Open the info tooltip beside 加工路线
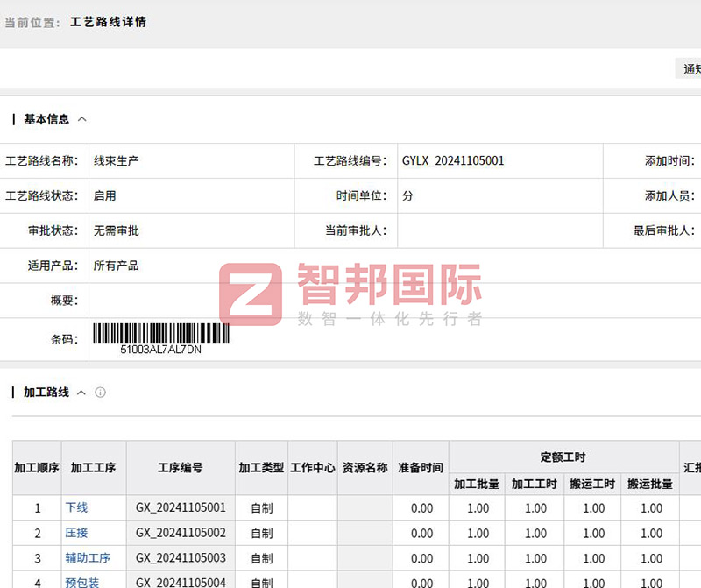Viewport: 701px width, 588px height. point(100,392)
